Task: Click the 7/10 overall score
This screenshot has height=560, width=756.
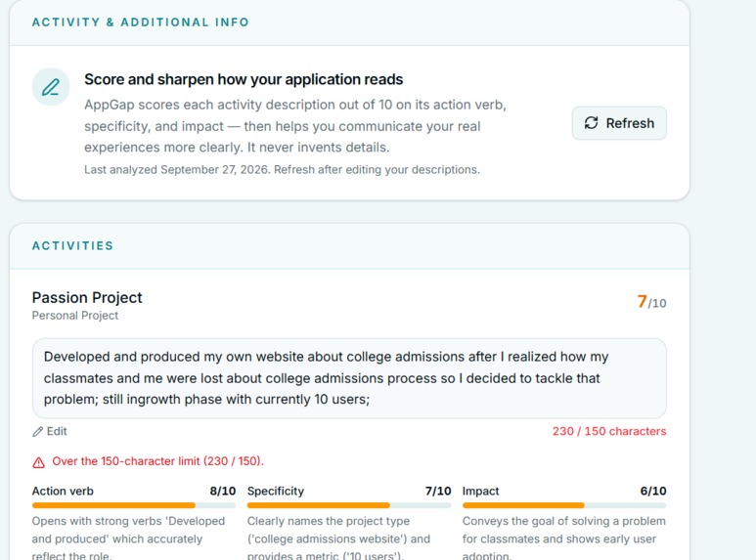Action: point(651,302)
